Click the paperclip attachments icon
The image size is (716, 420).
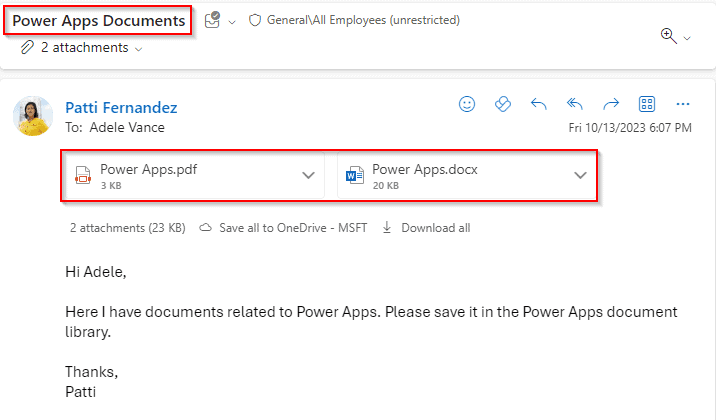tap(27, 47)
